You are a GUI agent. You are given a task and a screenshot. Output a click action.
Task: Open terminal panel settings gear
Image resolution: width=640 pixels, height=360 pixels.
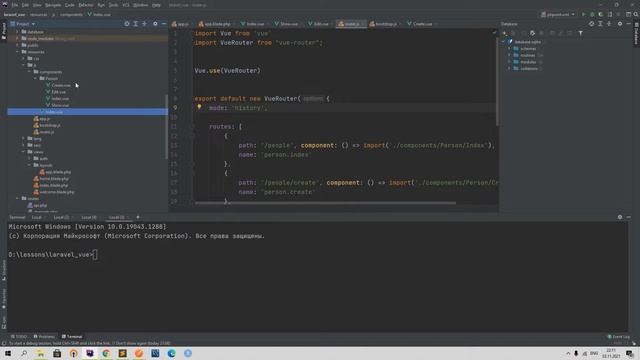[620, 217]
